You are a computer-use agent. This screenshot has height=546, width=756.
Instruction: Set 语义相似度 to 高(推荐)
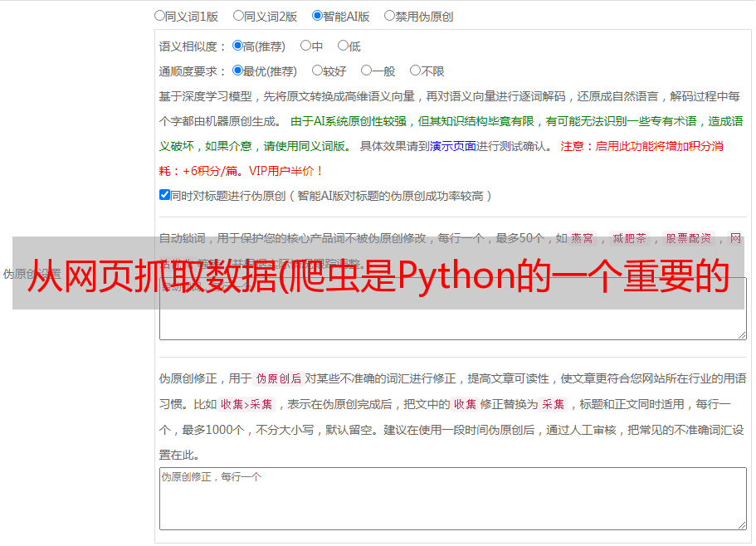[237, 46]
